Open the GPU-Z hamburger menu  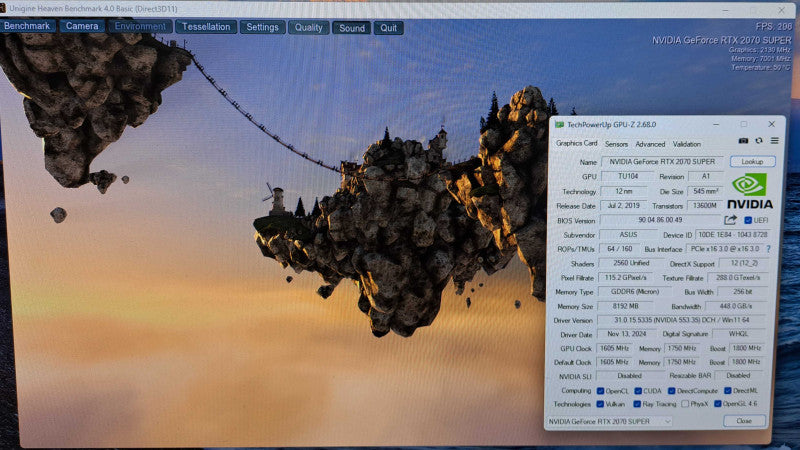pos(774,140)
